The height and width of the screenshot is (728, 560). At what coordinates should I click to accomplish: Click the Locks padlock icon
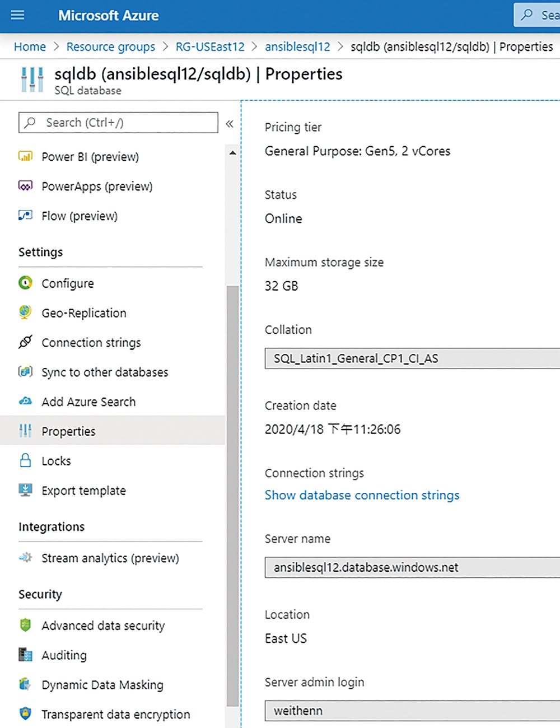click(25, 460)
